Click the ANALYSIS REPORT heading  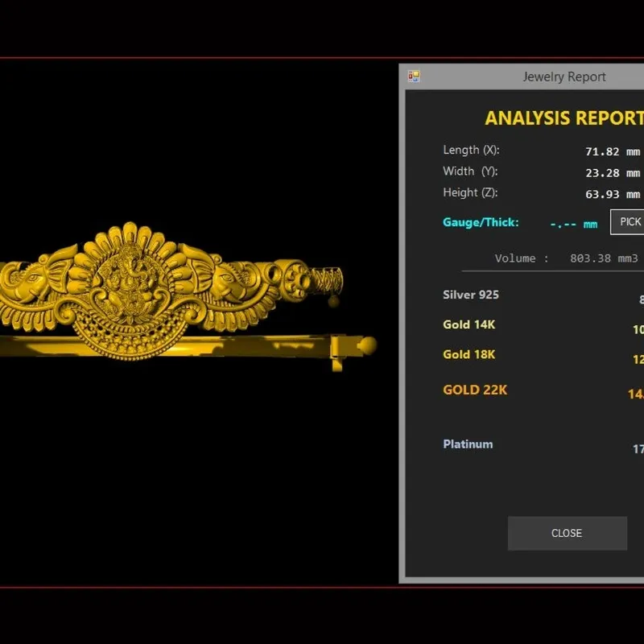pos(564,118)
